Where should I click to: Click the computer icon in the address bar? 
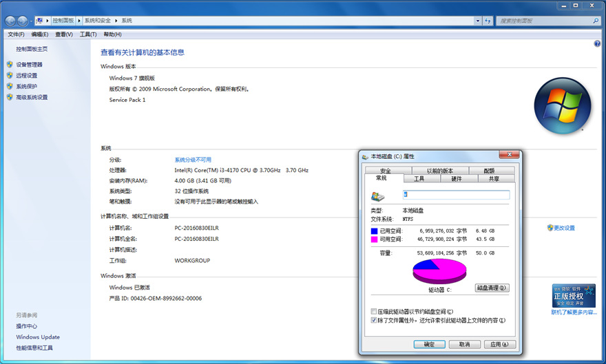[x=39, y=21]
